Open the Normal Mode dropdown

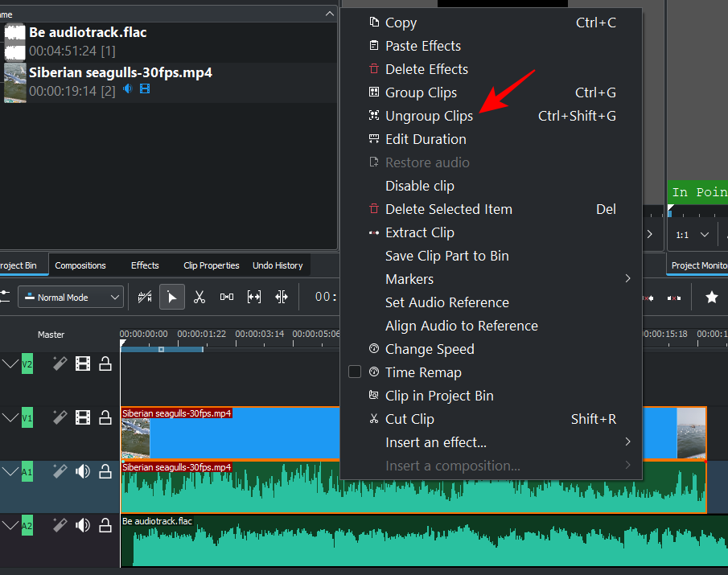70,298
